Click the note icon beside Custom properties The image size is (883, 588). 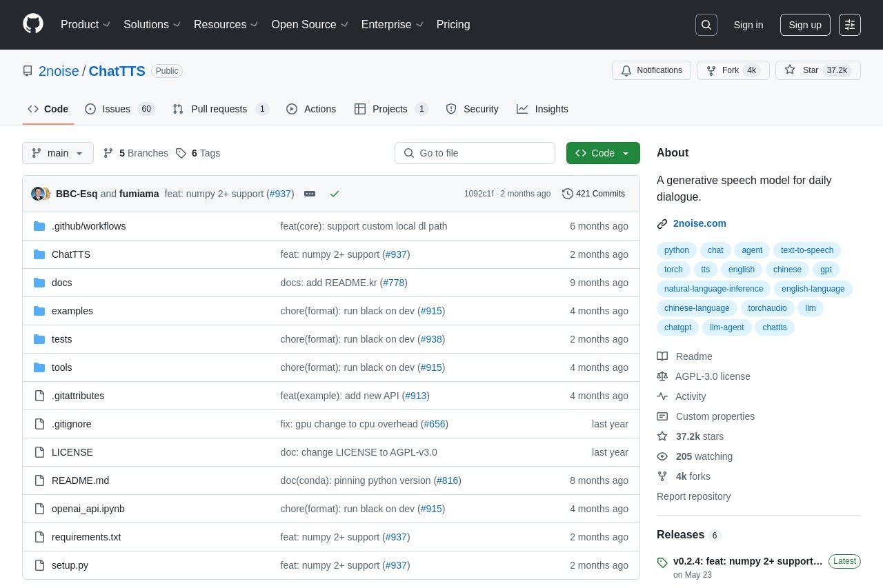click(x=662, y=416)
